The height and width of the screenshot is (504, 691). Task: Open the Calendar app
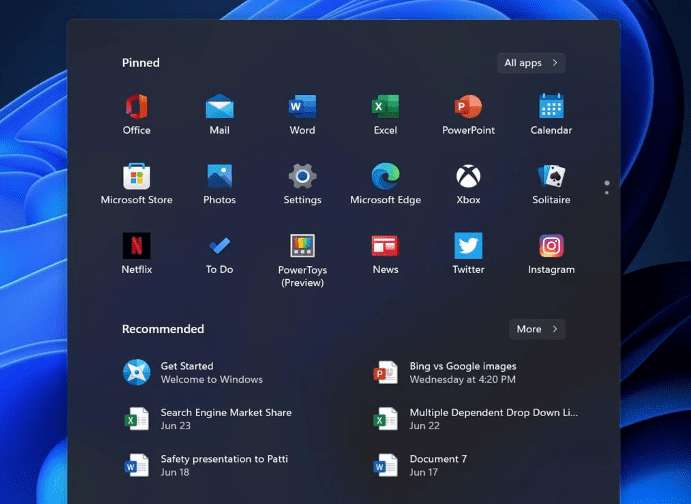coord(551,114)
